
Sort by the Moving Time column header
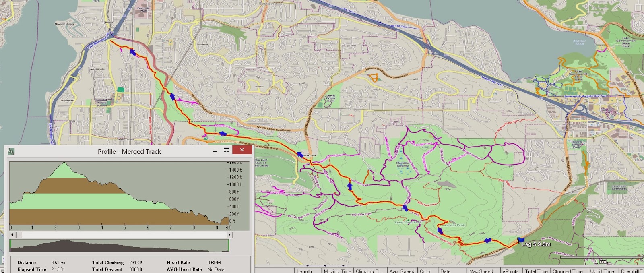point(337,271)
